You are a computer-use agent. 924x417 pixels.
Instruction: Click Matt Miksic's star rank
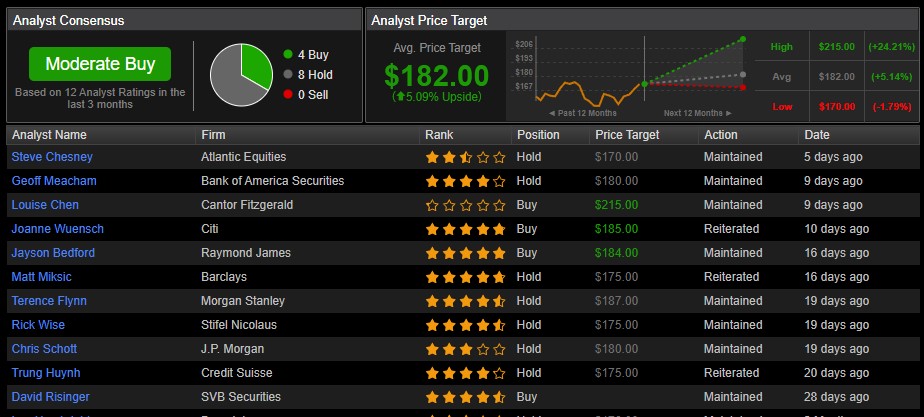click(466, 277)
